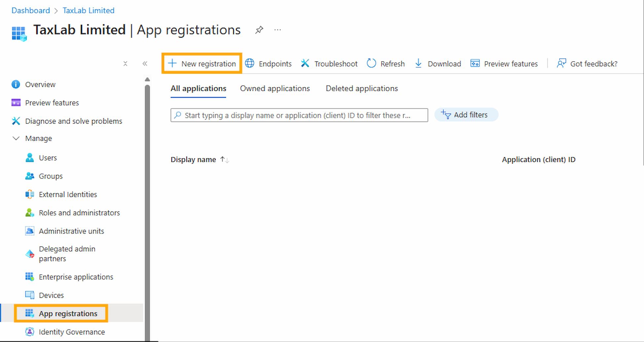The height and width of the screenshot is (342, 644).
Task: Collapse the sidebar with the double chevron
Action: pos(145,63)
